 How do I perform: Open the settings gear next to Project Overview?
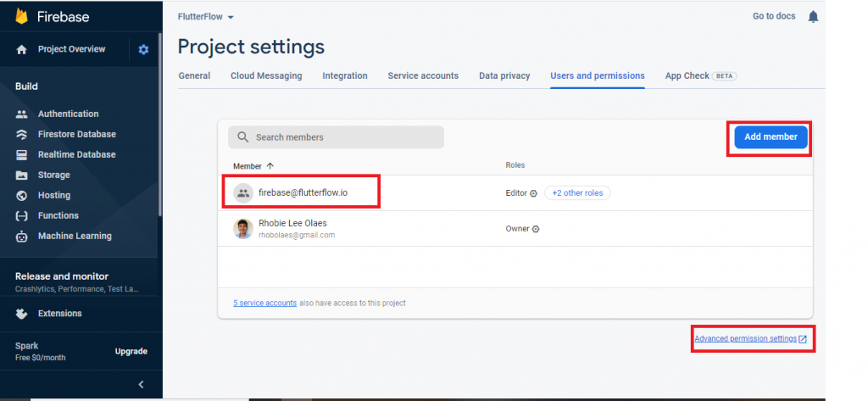coord(143,50)
